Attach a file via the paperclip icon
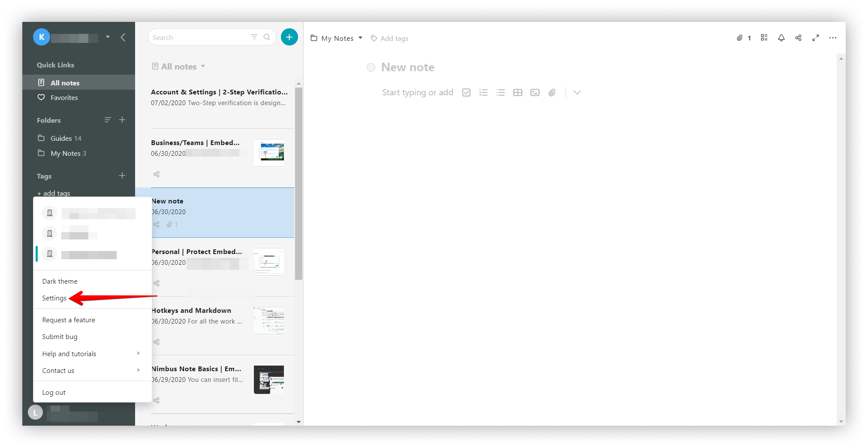Screen dimensions: 868x448 552,92
